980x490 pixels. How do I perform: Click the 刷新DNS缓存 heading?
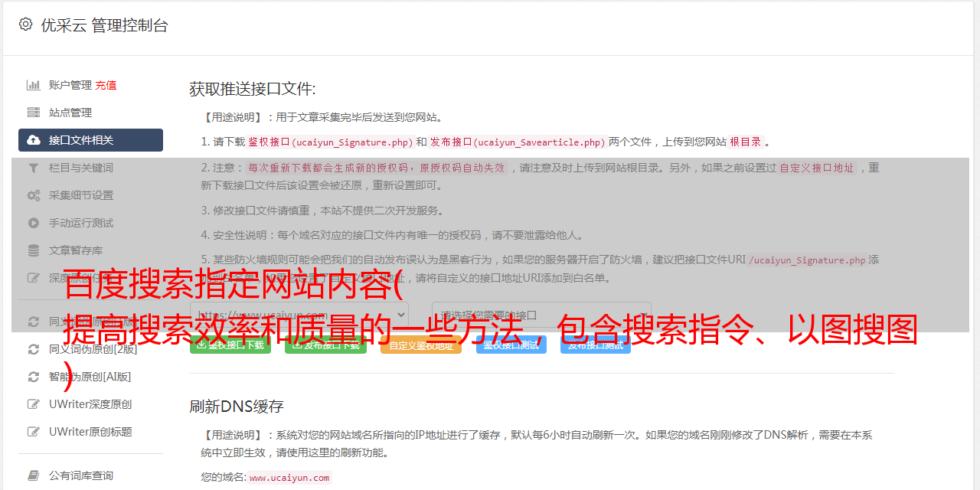[237, 406]
